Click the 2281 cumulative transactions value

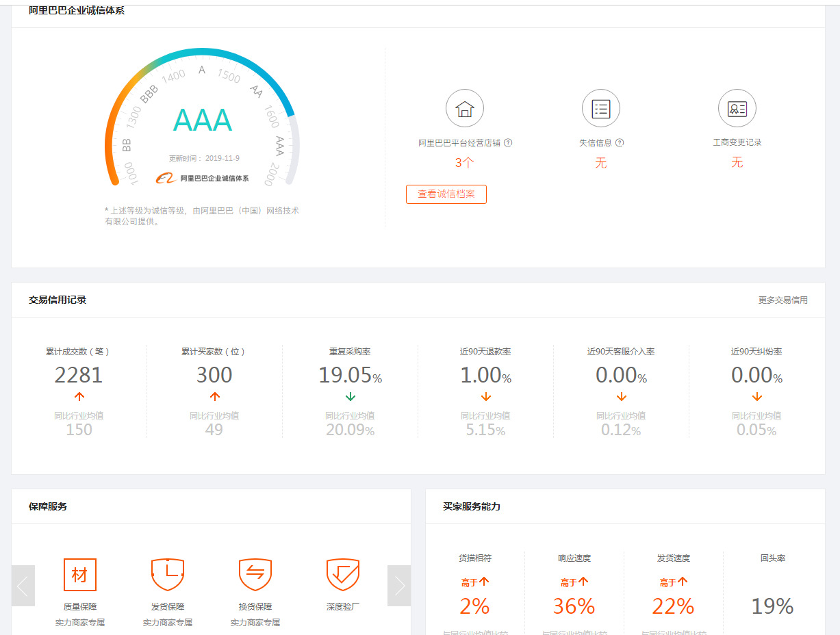tap(79, 375)
